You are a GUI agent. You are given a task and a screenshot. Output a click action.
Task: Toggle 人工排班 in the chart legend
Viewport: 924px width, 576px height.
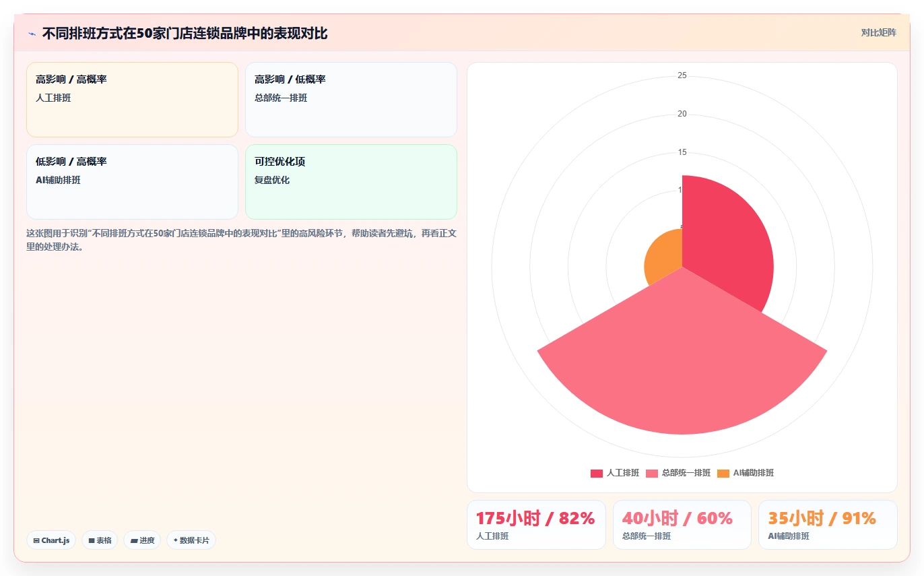tap(615, 473)
